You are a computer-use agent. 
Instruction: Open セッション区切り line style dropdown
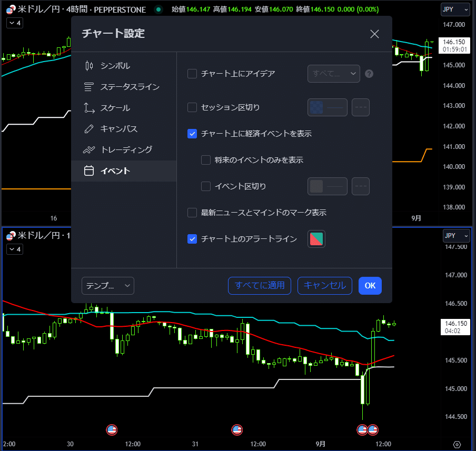[x=361, y=107]
